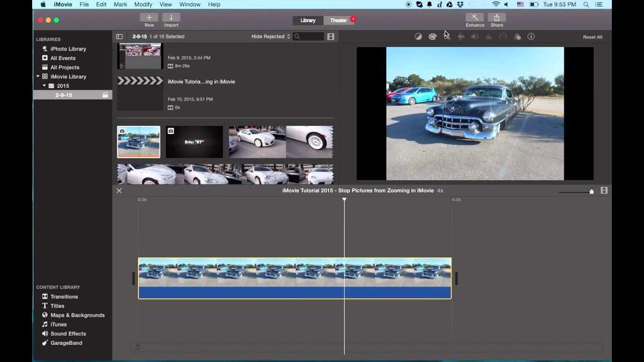Screen dimensions: 644x362
Task: Collapse the iMovie Library disclosure triangle
Action: coord(38,76)
